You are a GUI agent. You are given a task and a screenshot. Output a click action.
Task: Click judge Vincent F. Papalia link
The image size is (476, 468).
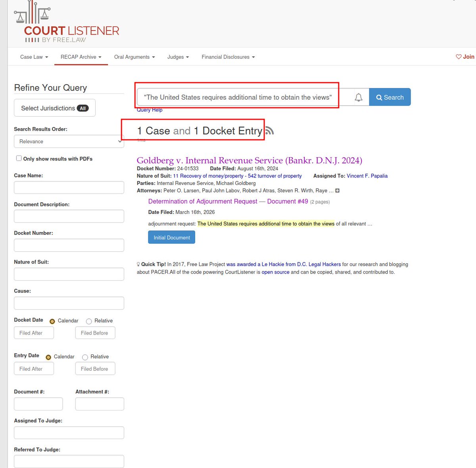coord(367,176)
